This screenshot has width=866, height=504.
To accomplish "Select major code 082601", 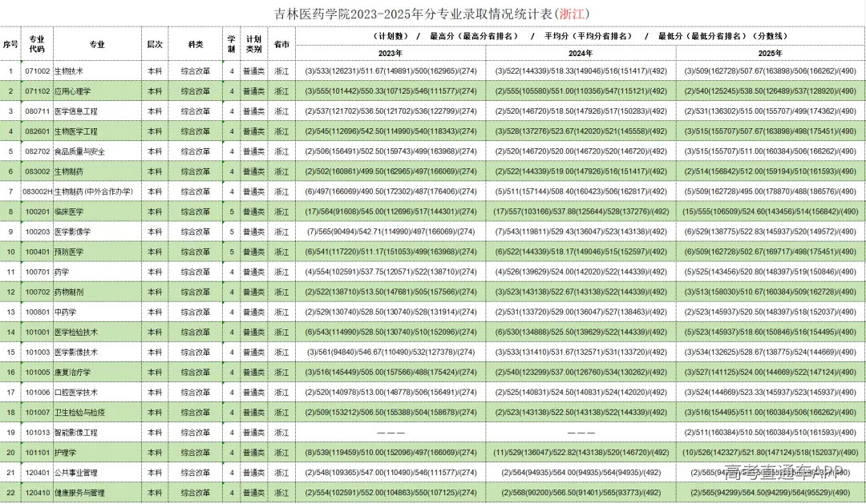I will pyautogui.click(x=37, y=131).
